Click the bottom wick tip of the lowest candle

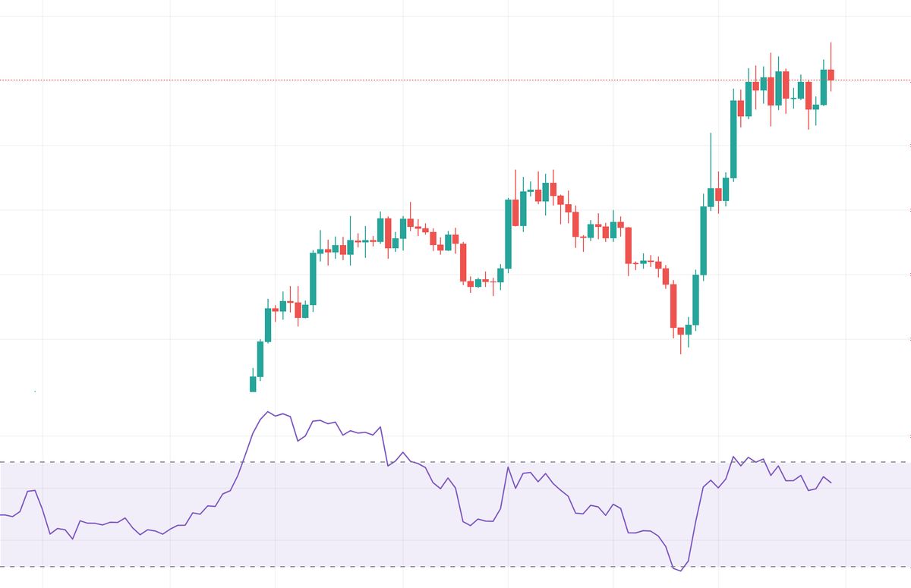click(680, 354)
